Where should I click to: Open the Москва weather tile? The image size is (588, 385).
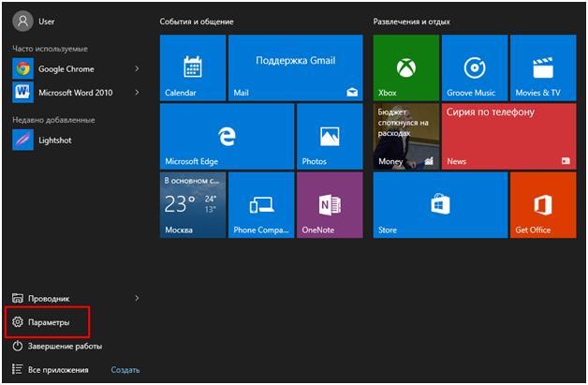tap(193, 205)
